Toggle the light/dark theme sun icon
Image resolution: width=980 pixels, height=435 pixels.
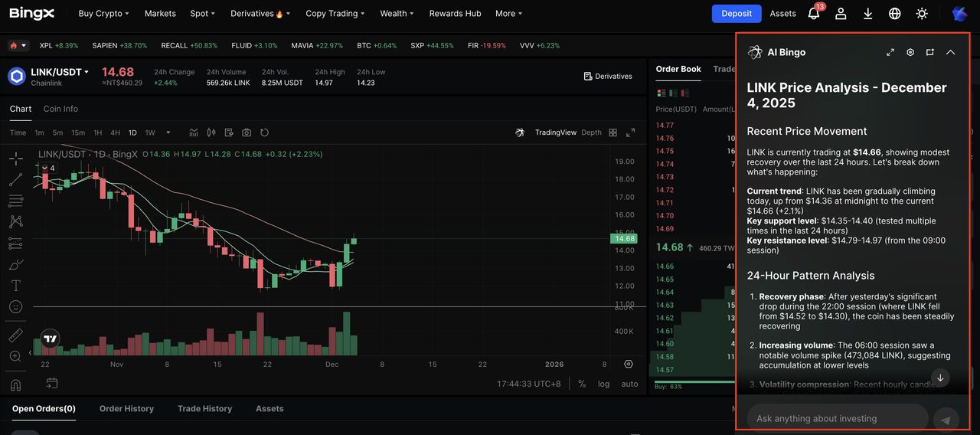(x=922, y=14)
